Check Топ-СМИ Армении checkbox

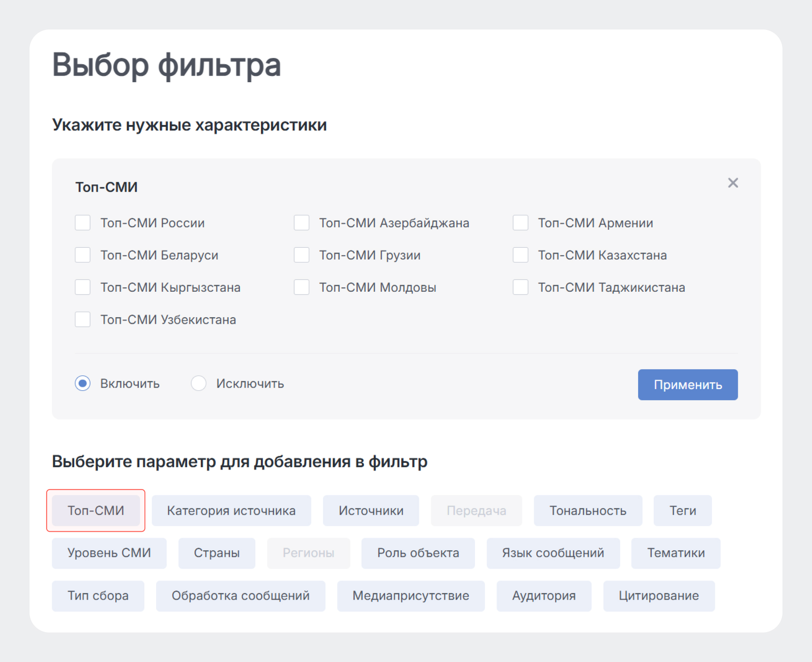click(x=520, y=223)
